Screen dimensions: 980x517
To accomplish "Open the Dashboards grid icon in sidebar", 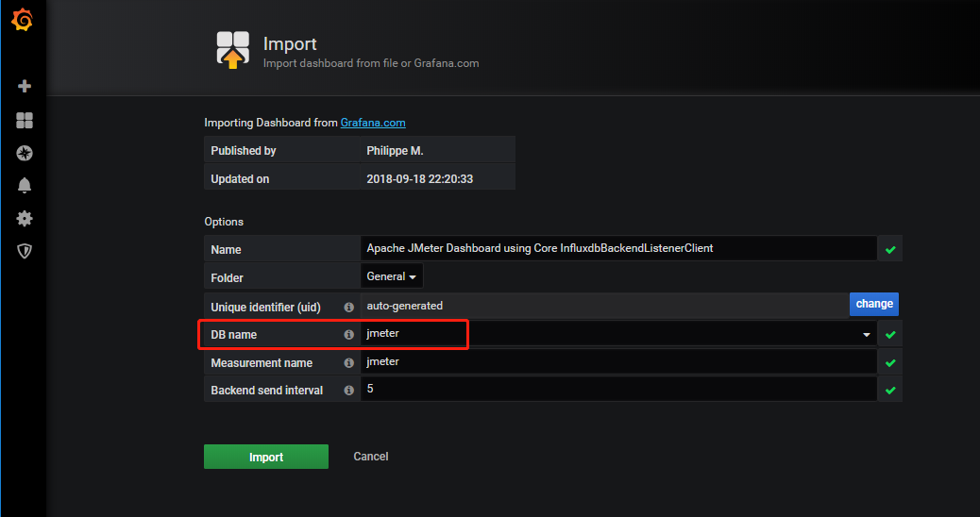I will [x=25, y=121].
